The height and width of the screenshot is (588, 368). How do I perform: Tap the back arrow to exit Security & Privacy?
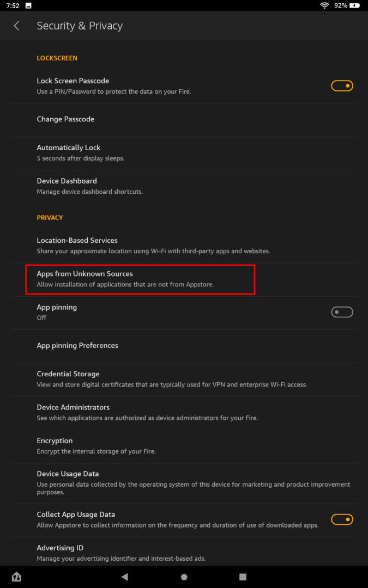pos(16,26)
